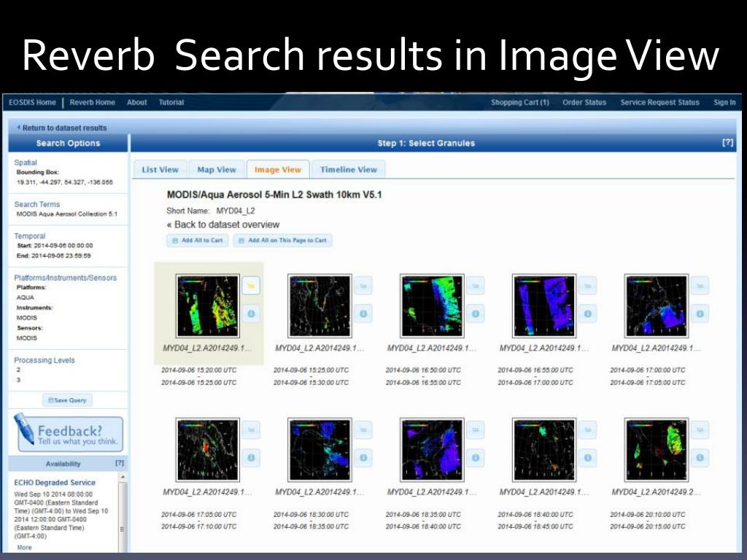Add the 18:30:00 UTC granule to cart
The height and width of the screenshot is (560, 747).
pyautogui.click(x=363, y=430)
